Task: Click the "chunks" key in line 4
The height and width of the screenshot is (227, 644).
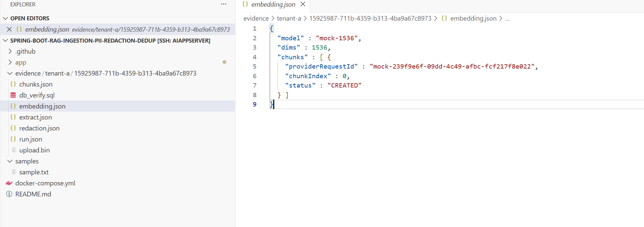Action: click(293, 57)
